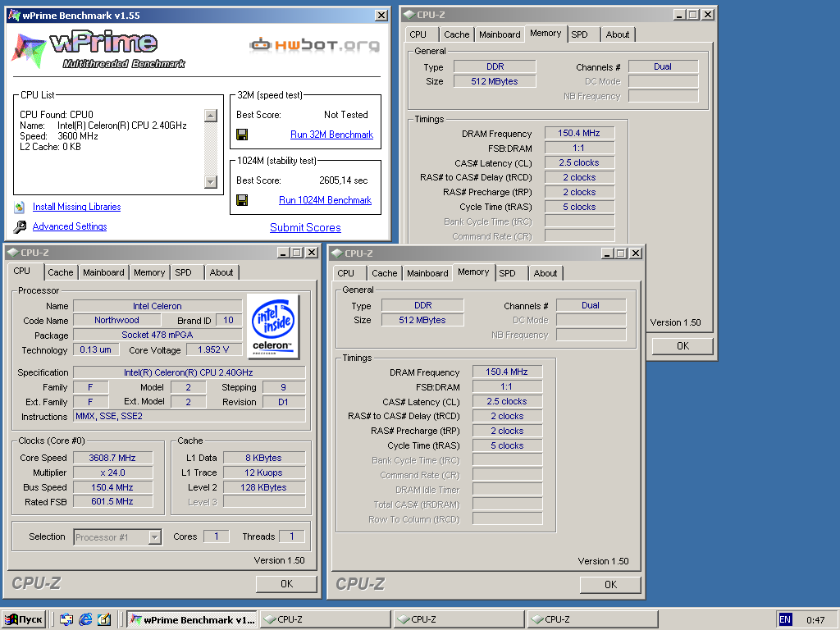Select About tab in top-right CPU-Z window
Screen dimensions: 840x630
coord(618,34)
